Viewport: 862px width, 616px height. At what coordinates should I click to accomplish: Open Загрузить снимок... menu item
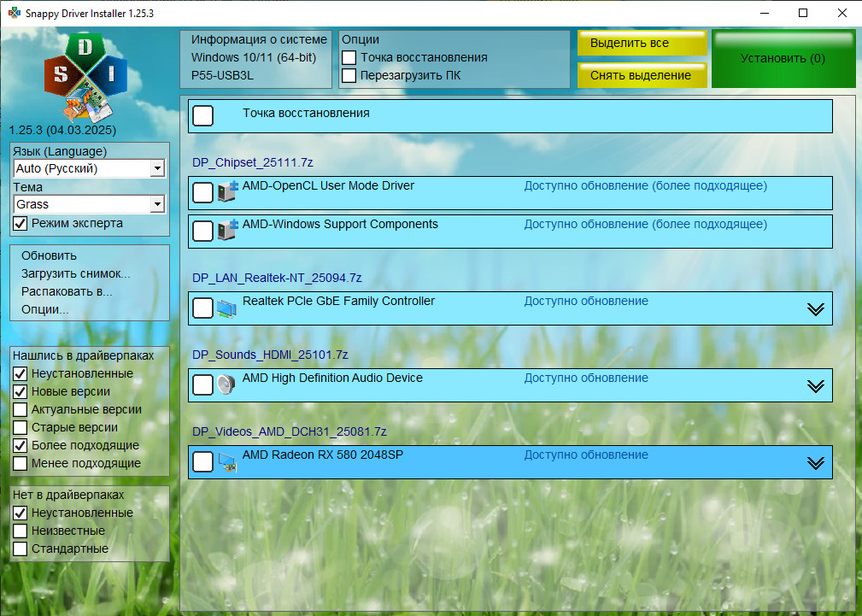[76, 274]
